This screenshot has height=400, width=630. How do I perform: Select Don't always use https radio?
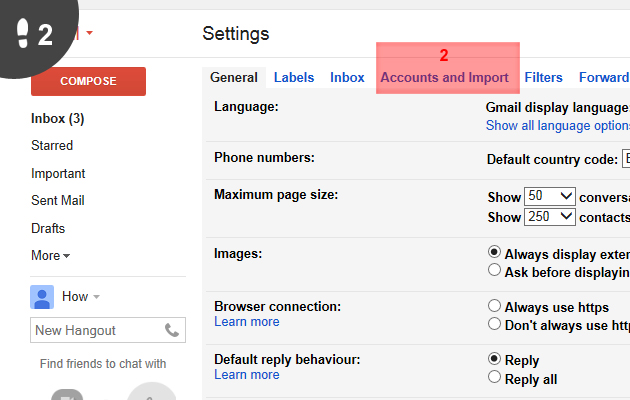point(494,324)
